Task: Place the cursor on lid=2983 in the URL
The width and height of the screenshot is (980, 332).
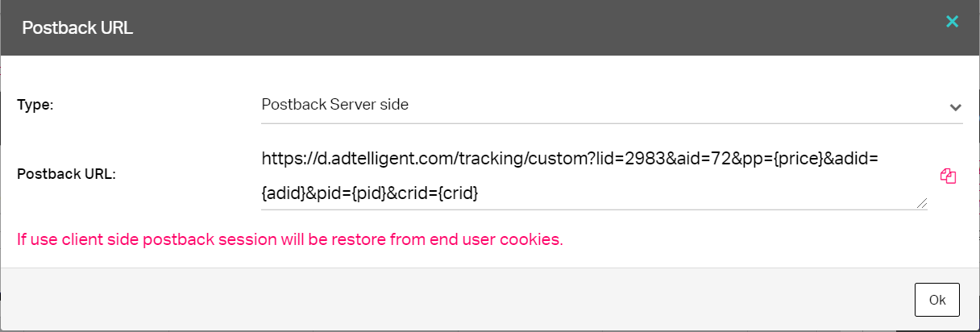Action: [625, 159]
